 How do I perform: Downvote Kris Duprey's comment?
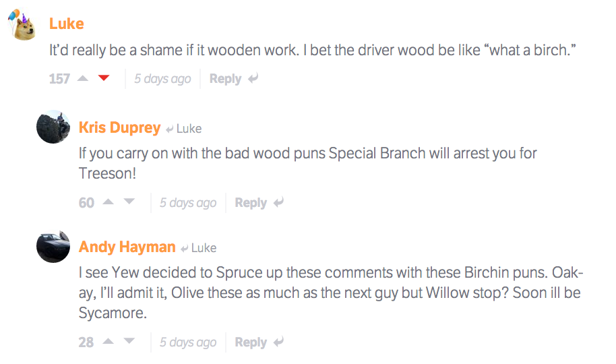pyautogui.click(x=129, y=202)
